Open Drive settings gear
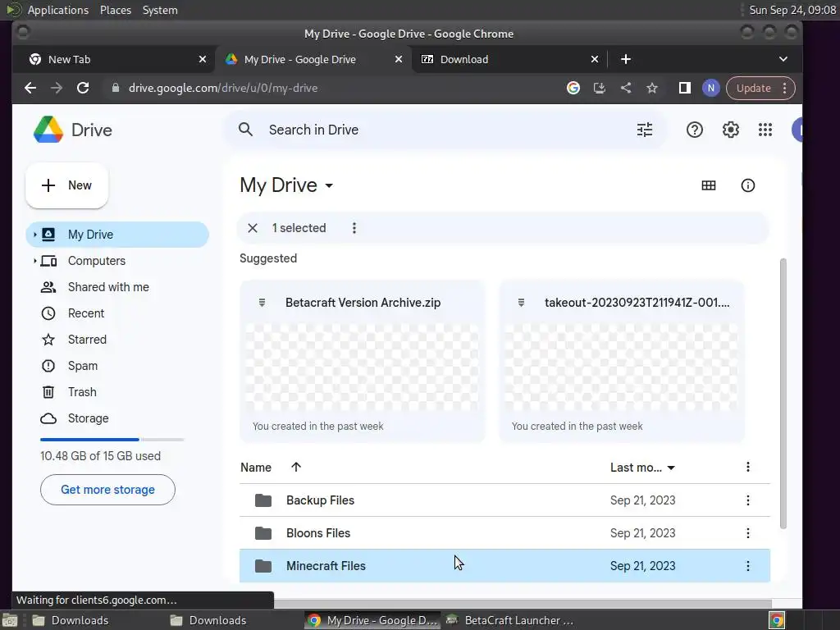 click(730, 130)
